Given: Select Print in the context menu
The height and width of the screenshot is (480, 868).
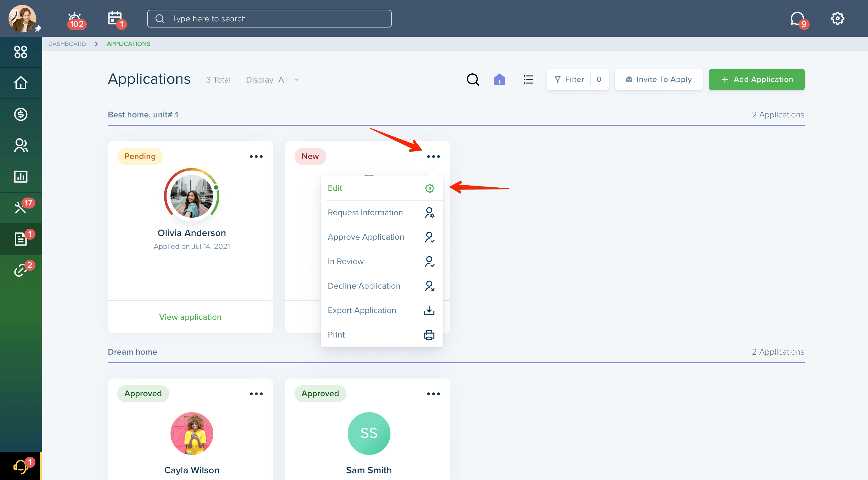Looking at the screenshot, I should (x=381, y=335).
